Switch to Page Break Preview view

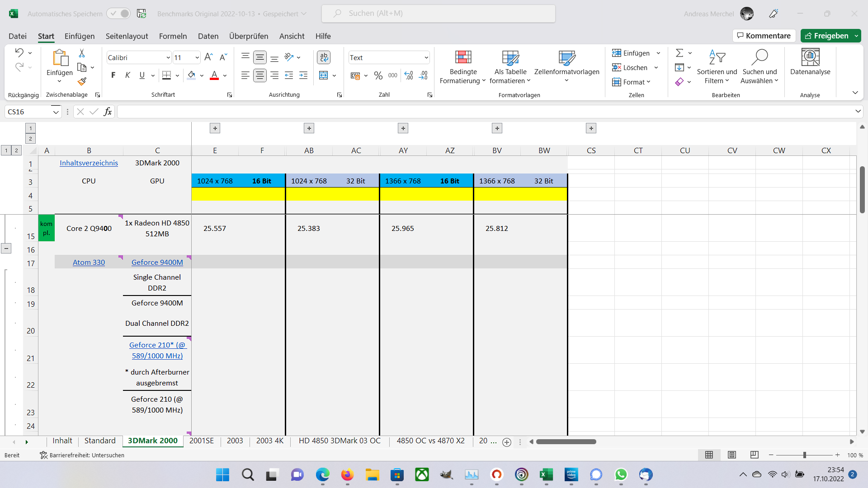754,455
